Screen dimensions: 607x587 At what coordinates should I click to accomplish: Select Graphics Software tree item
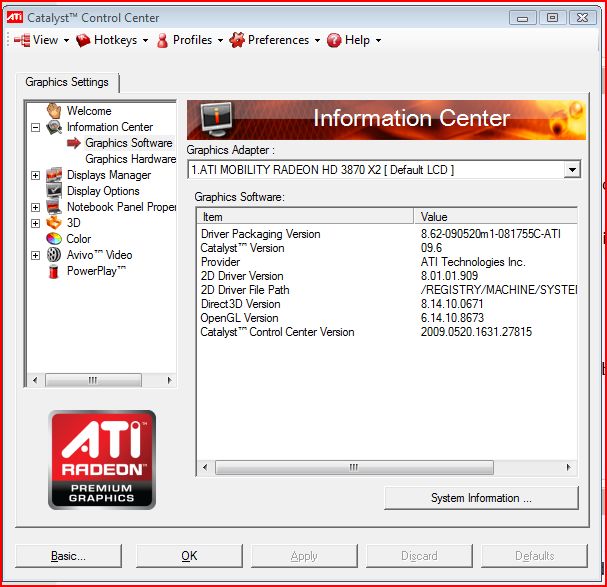point(129,143)
